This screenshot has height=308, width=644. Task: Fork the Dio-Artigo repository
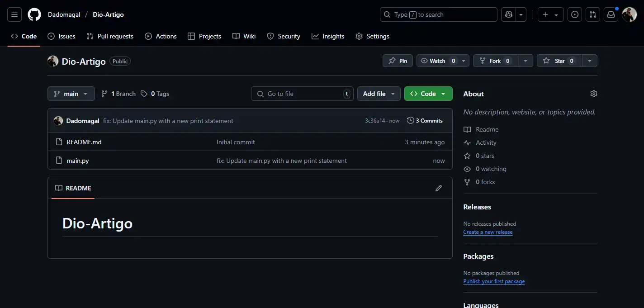click(x=495, y=61)
